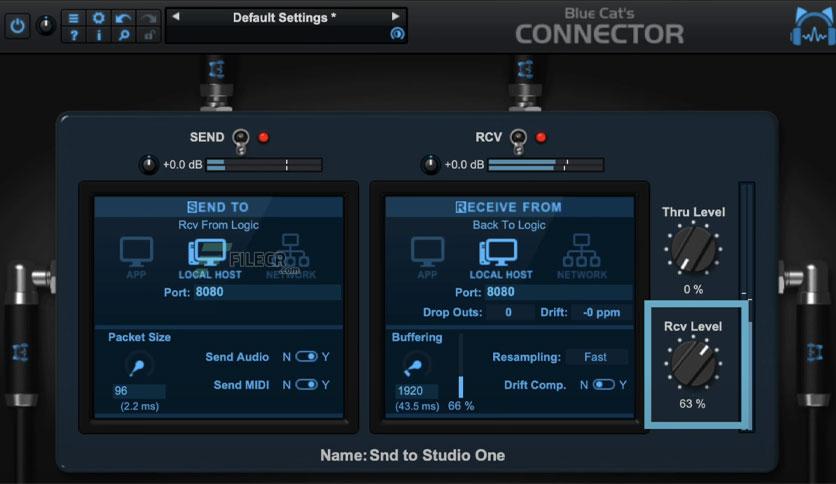The image size is (836, 484).
Task: Flip the SEND toggle switch
Action: coord(241,141)
